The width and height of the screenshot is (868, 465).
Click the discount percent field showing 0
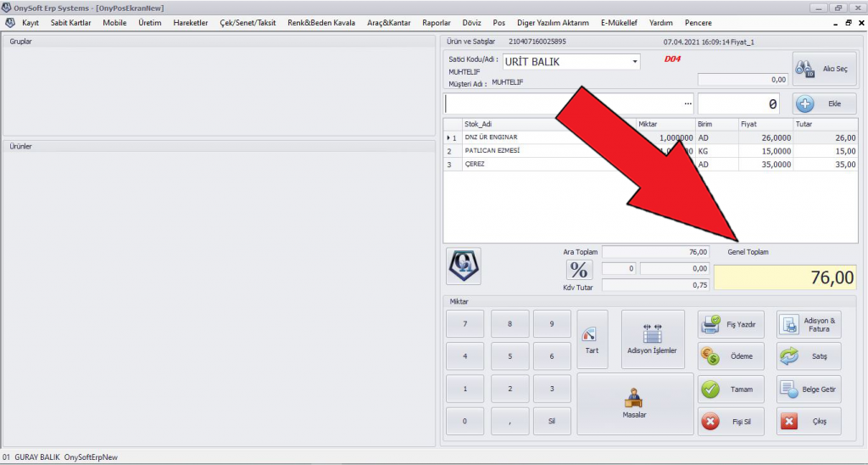point(619,269)
